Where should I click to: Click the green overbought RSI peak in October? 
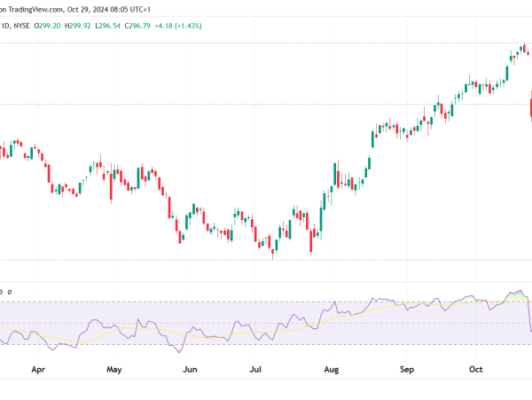[x=516, y=295]
